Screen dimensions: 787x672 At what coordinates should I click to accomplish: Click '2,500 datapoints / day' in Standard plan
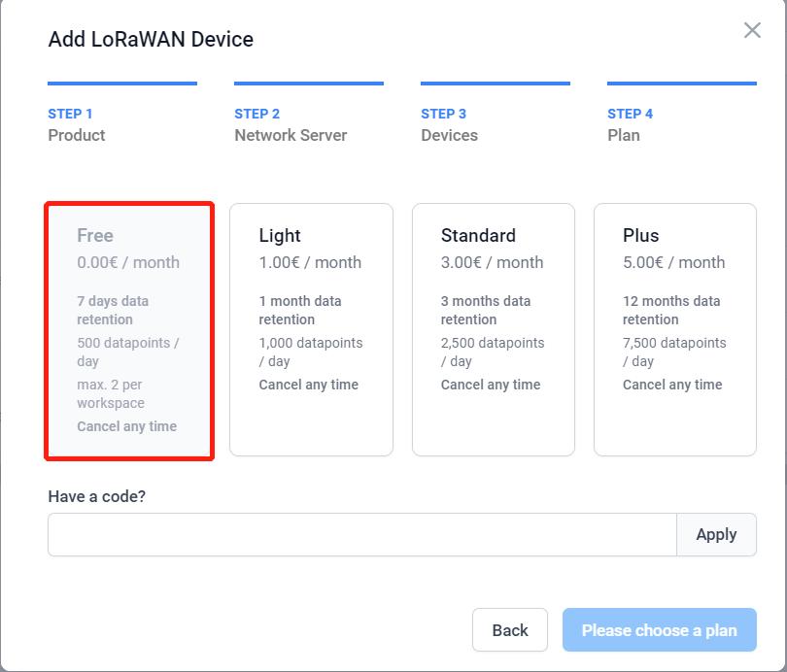tap(492, 352)
